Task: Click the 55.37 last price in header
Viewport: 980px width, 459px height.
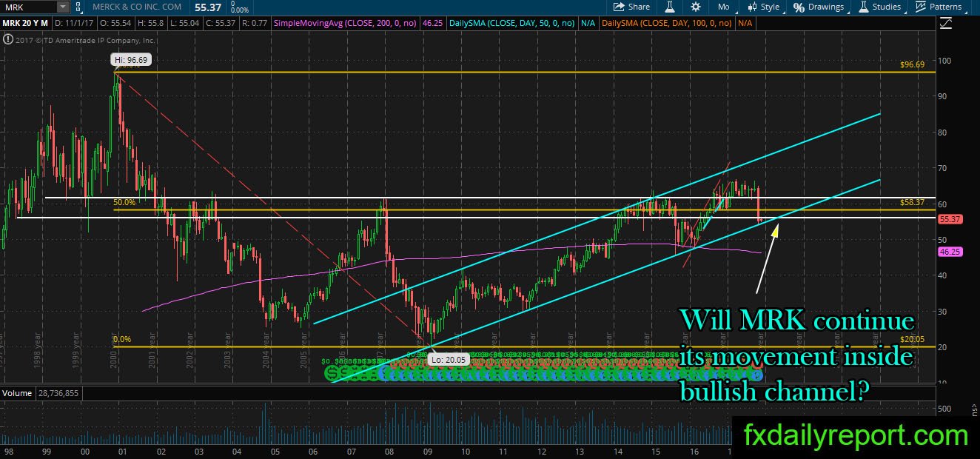Action: point(209,7)
